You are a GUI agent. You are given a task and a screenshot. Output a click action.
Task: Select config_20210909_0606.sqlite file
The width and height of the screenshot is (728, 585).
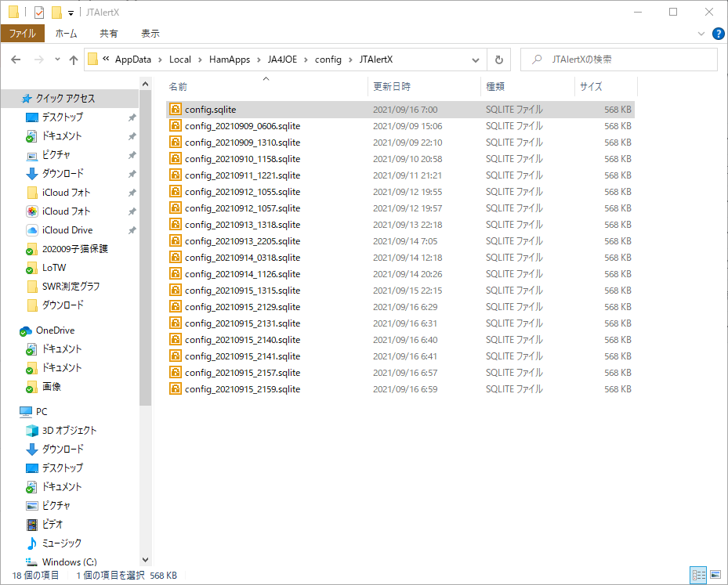click(x=242, y=126)
